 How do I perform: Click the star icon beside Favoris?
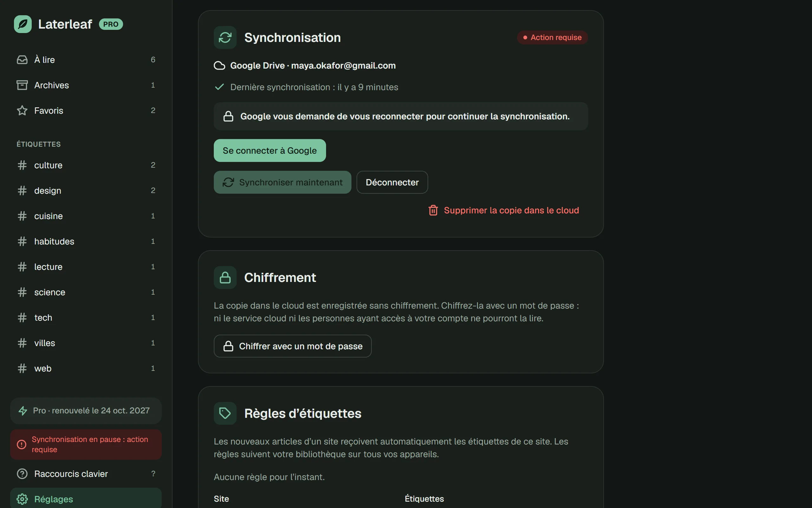22,110
